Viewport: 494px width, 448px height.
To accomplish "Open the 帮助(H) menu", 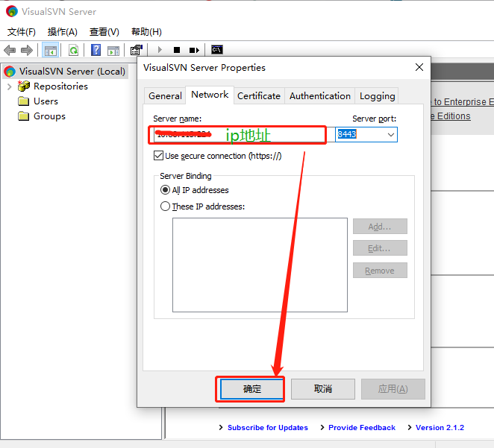I will [x=146, y=32].
